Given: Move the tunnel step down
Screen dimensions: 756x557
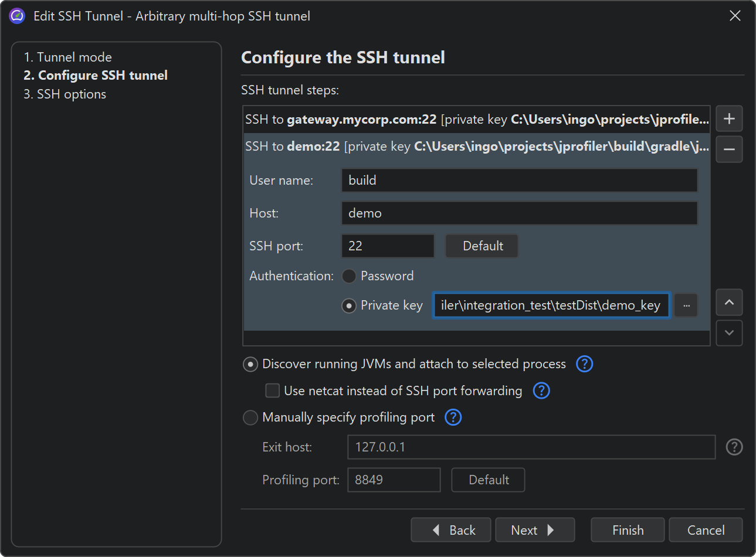Looking at the screenshot, I should 729,333.
